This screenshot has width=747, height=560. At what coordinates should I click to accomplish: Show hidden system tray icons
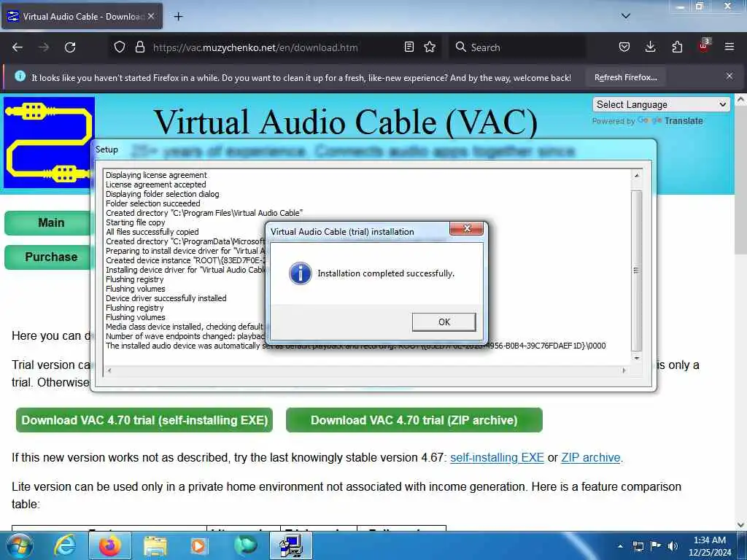tap(620, 546)
